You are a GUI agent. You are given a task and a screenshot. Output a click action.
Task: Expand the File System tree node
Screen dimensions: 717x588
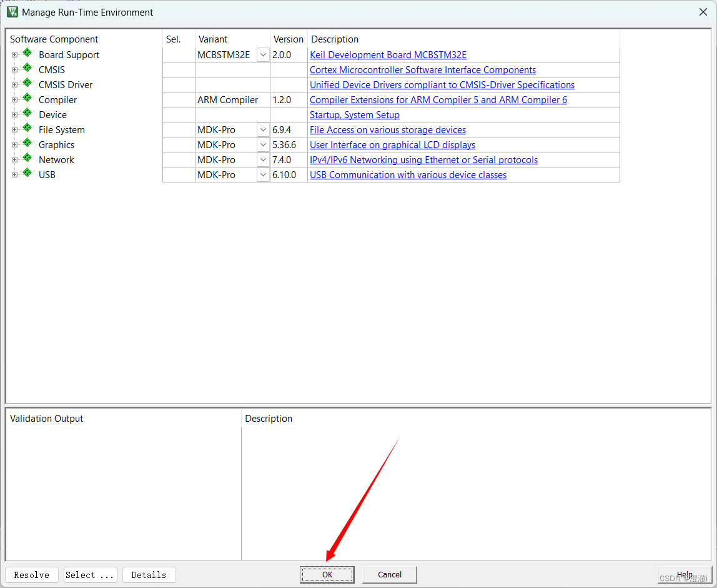(x=14, y=130)
